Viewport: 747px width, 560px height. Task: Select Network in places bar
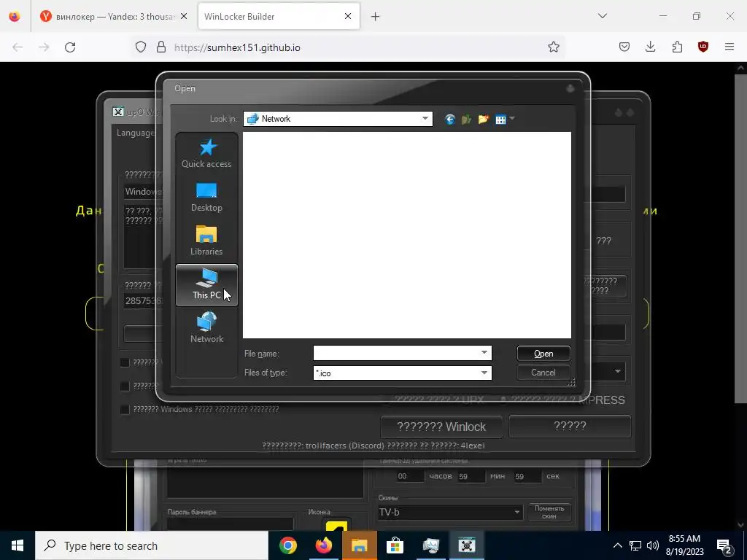(206, 327)
